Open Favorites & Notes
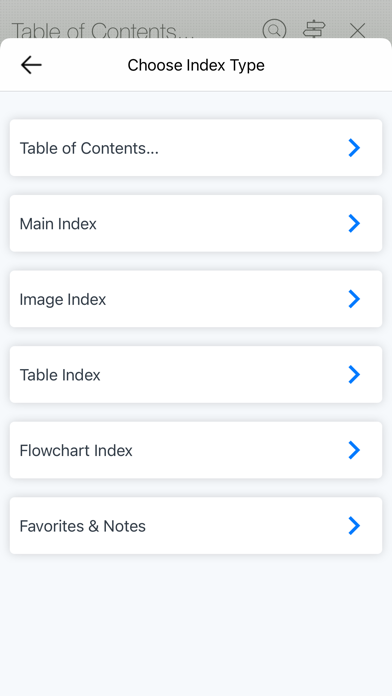 (196, 525)
